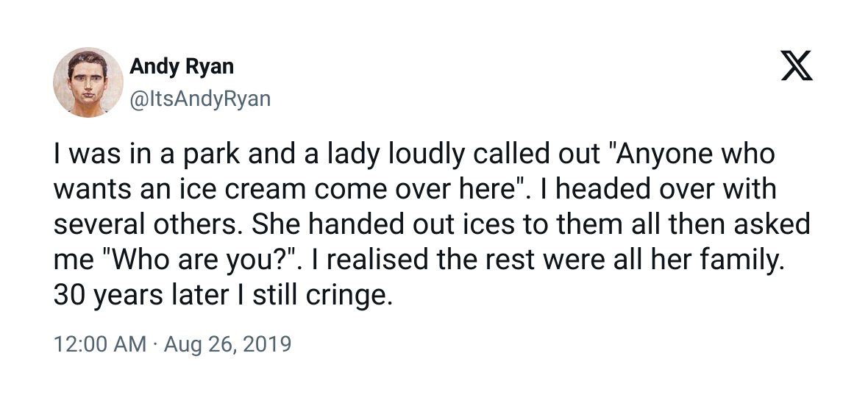Image resolution: width=868 pixels, height=406 pixels.
Task: Select the Aug 26, 2019 date
Action: [x=227, y=344]
